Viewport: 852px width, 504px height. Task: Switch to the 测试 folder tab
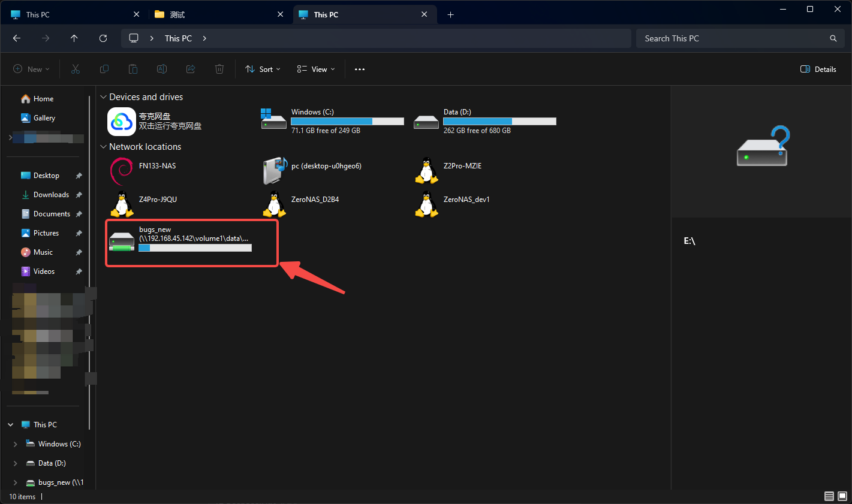(x=219, y=14)
